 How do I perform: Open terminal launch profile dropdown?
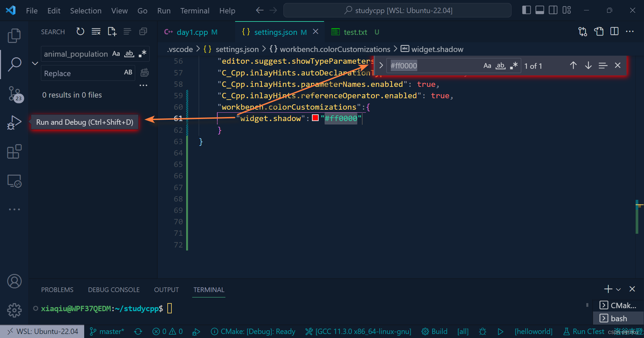(619, 289)
